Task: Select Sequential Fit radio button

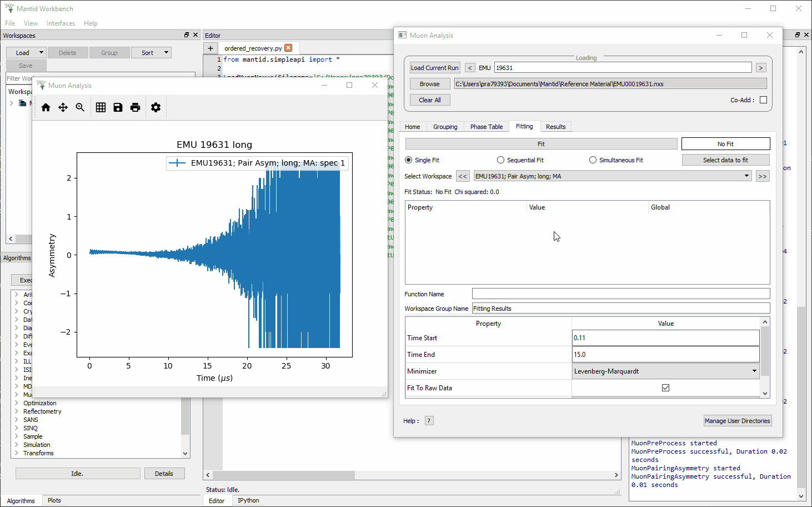Action: (501, 160)
